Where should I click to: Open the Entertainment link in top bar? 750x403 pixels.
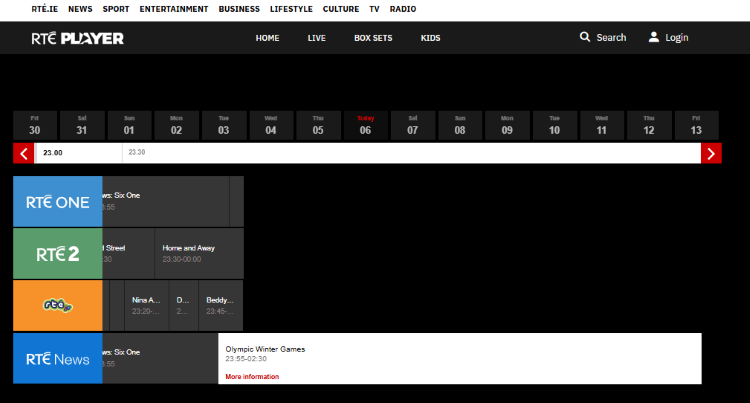point(174,9)
